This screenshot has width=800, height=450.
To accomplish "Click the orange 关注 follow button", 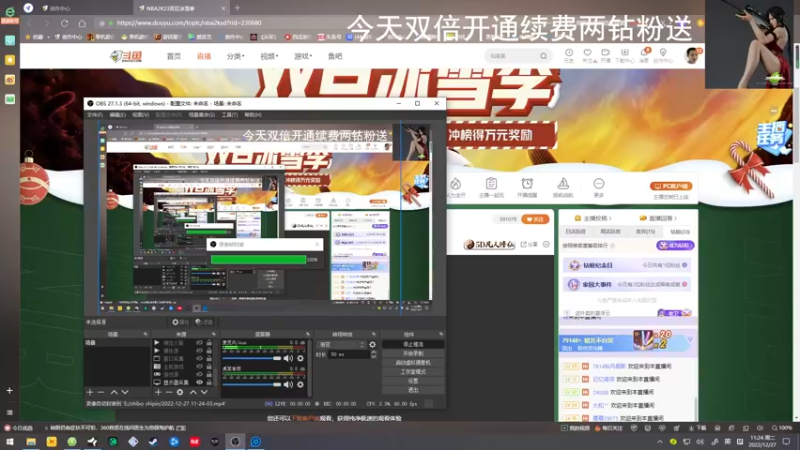I will tap(535, 219).
